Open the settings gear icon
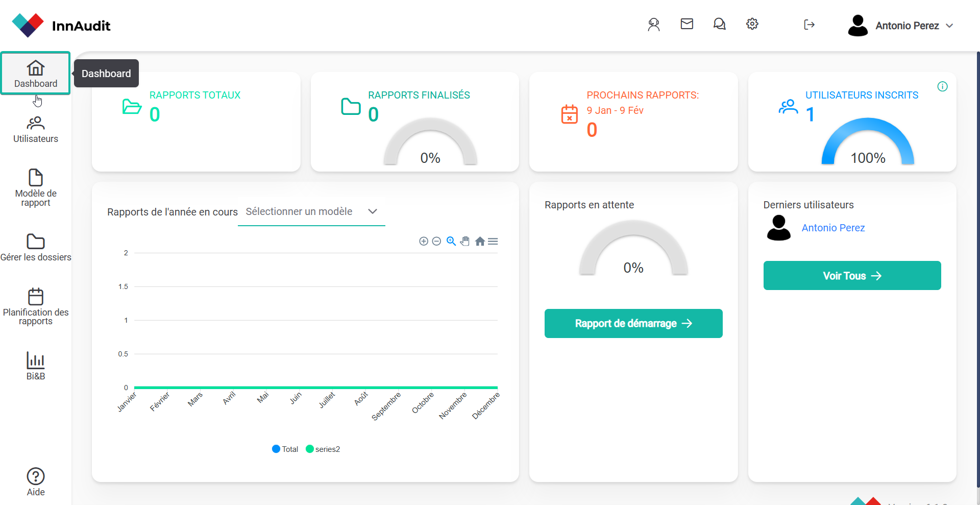 click(x=752, y=24)
